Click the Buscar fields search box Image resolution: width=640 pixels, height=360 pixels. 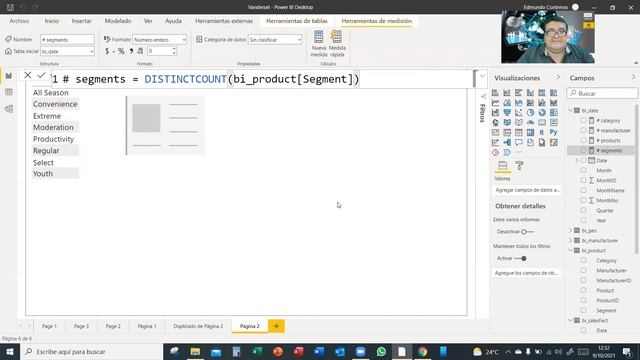[602, 93]
